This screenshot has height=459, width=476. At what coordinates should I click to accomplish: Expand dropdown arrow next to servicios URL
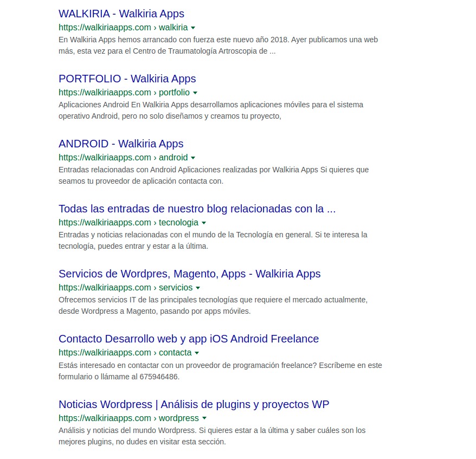pyautogui.click(x=198, y=288)
